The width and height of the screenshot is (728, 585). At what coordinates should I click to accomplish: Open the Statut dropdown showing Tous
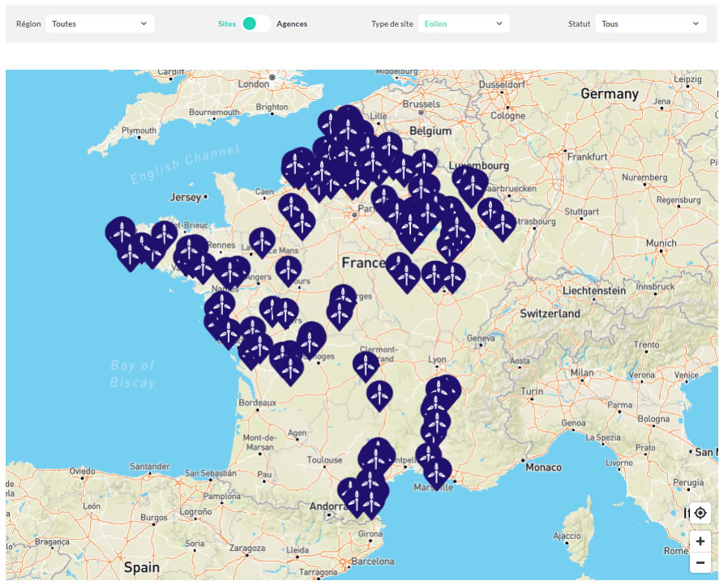pos(651,23)
